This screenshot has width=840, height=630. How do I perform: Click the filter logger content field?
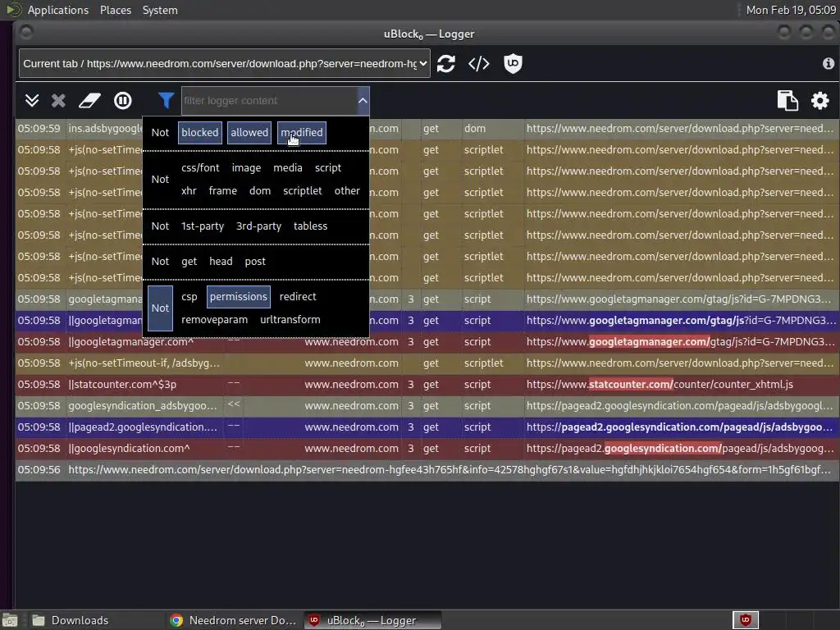click(269, 101)
